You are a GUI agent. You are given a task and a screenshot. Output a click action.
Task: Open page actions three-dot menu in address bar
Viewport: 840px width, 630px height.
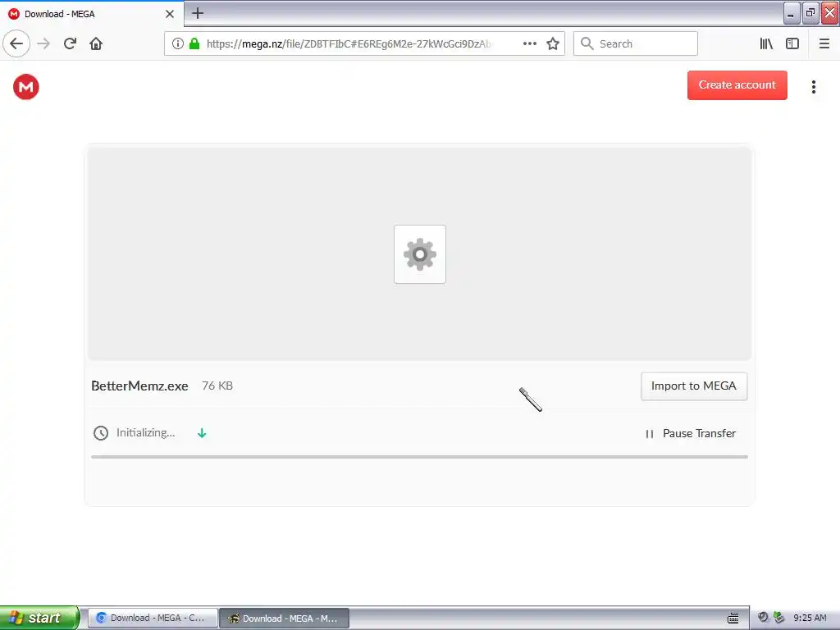pyautogui.click(x=529, y=43)
